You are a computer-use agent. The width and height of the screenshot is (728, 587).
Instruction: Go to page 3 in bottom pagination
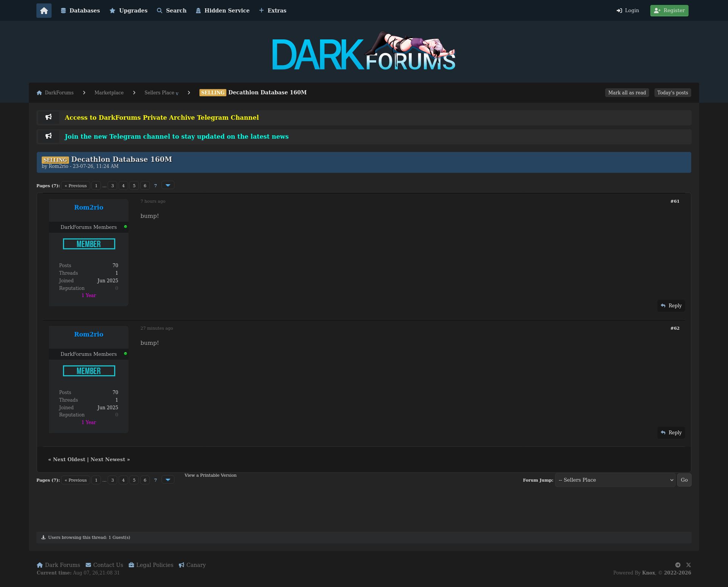coord(113,480)
